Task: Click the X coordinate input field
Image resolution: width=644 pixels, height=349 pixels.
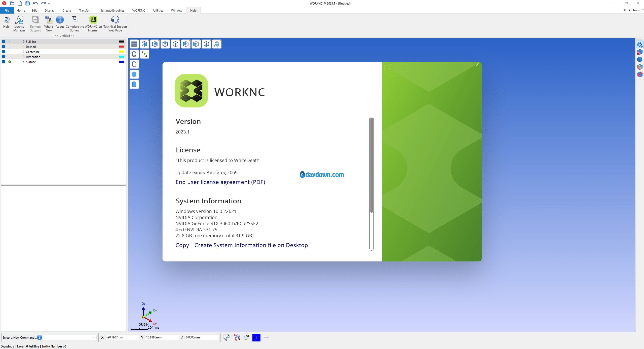Action: [x=122, y=337]
